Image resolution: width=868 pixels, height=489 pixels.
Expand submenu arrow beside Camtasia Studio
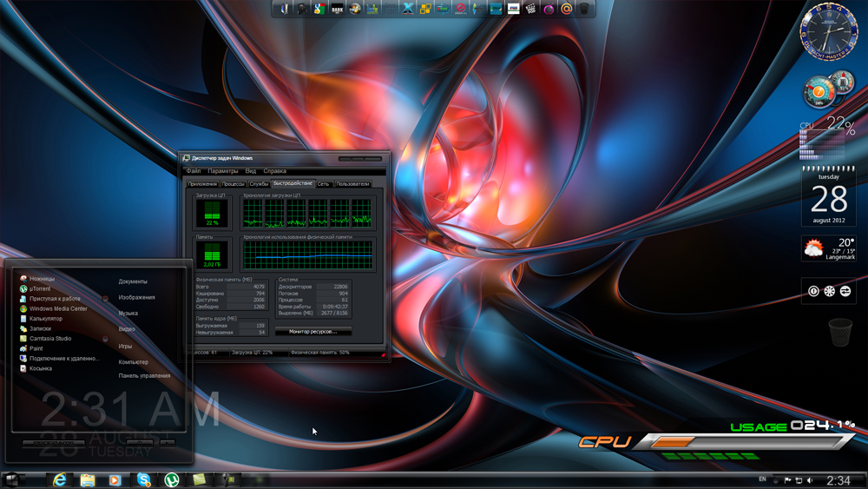(x=105, y=339)
